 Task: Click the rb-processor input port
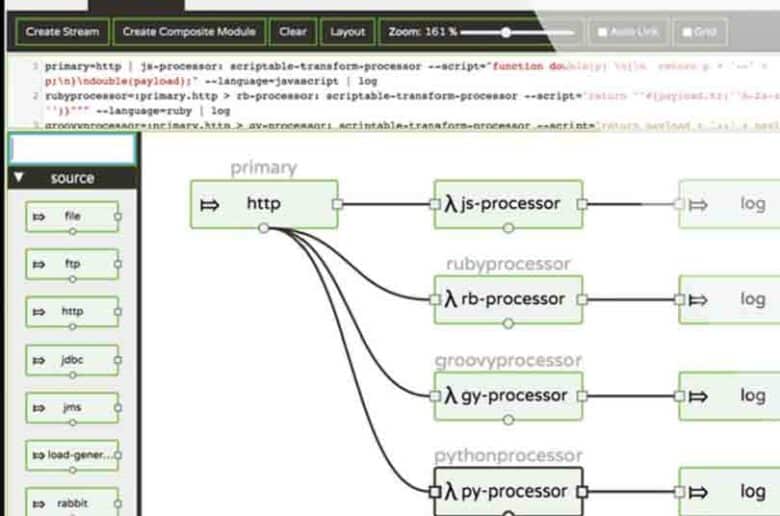tap(435, 300)
